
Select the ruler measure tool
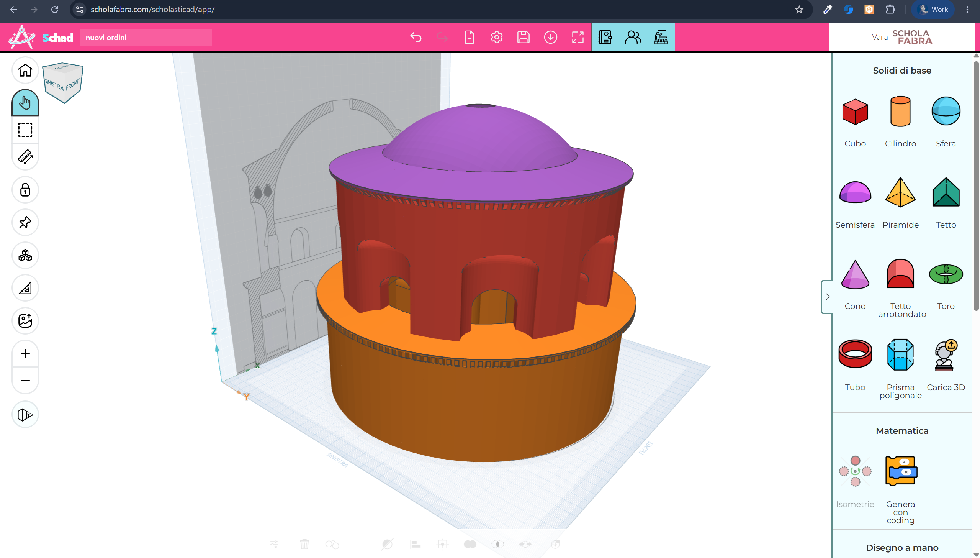click(25, 157)
